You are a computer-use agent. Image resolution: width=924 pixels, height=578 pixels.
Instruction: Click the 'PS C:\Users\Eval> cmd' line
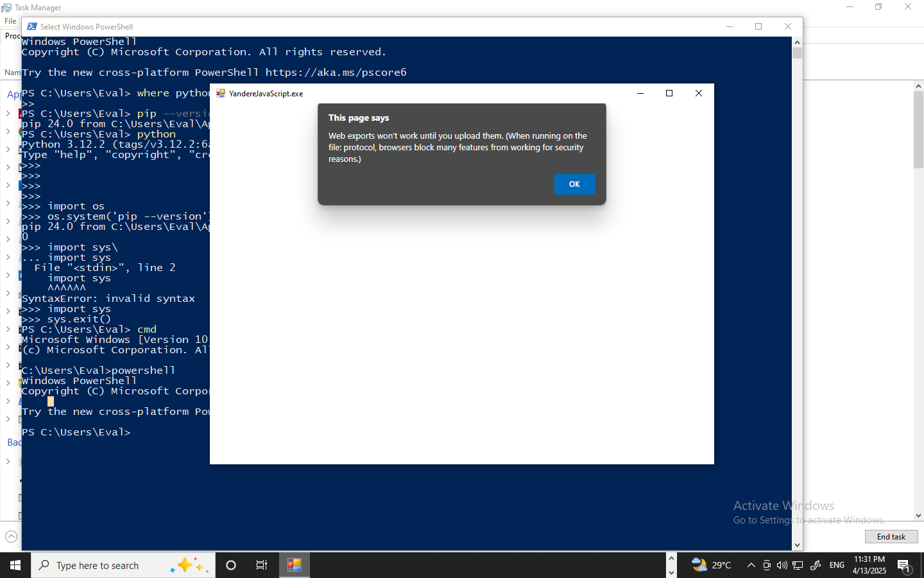coord(89,329)
